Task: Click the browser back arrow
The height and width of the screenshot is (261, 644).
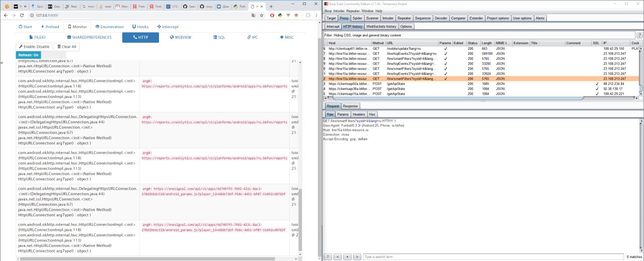Action: [5, 16]
